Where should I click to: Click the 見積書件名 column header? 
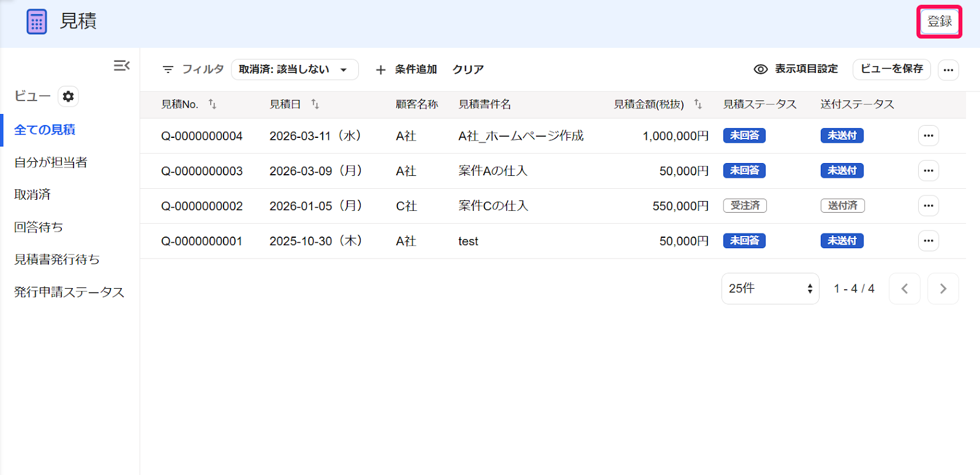(x=484, y=104)
